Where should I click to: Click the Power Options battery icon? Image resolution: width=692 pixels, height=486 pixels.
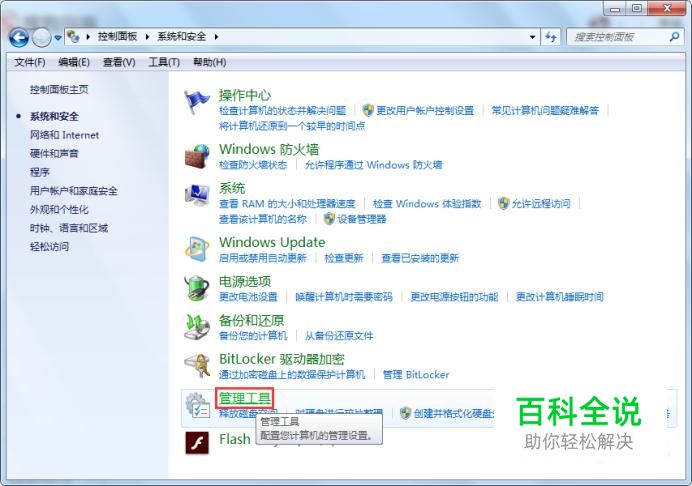[196, 288]
